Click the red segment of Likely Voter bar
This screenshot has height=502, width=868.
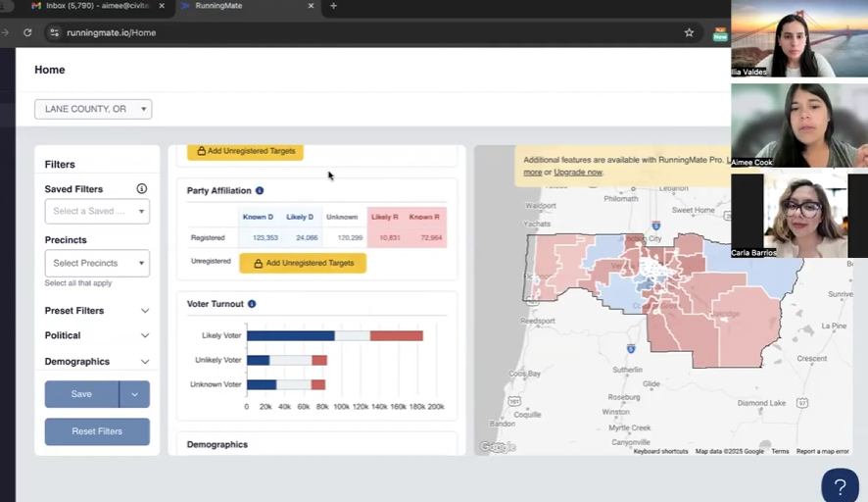(397, 335)
